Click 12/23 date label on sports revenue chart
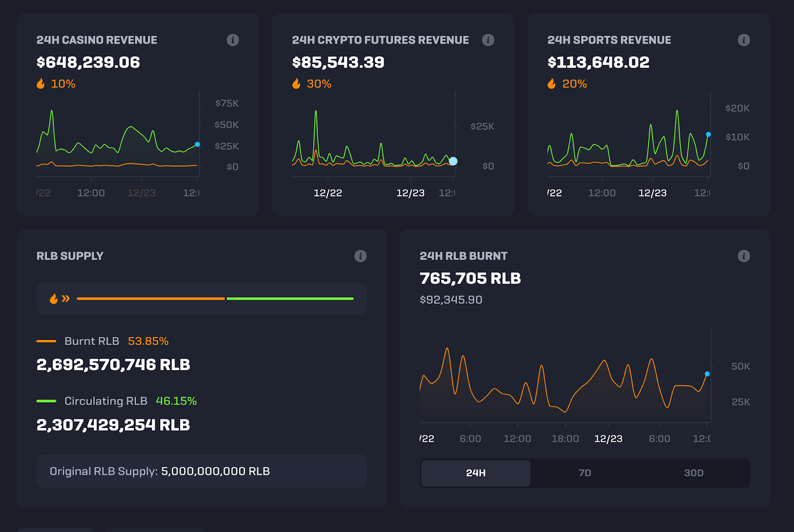 click(653, 193)
